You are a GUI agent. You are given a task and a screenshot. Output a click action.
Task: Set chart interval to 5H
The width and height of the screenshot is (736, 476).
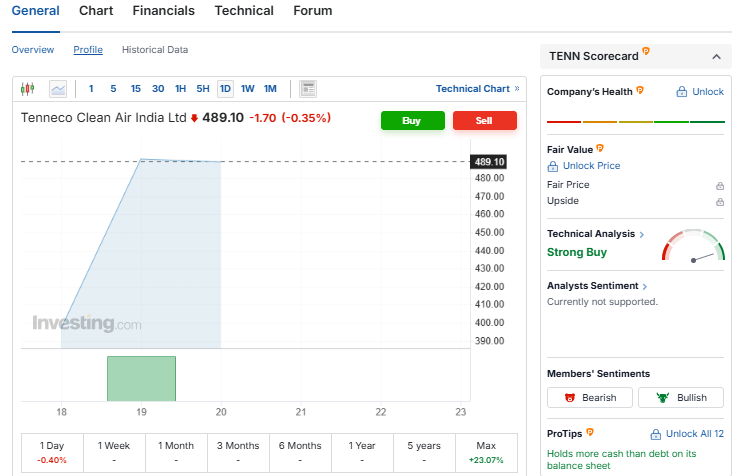click(203, 89)
